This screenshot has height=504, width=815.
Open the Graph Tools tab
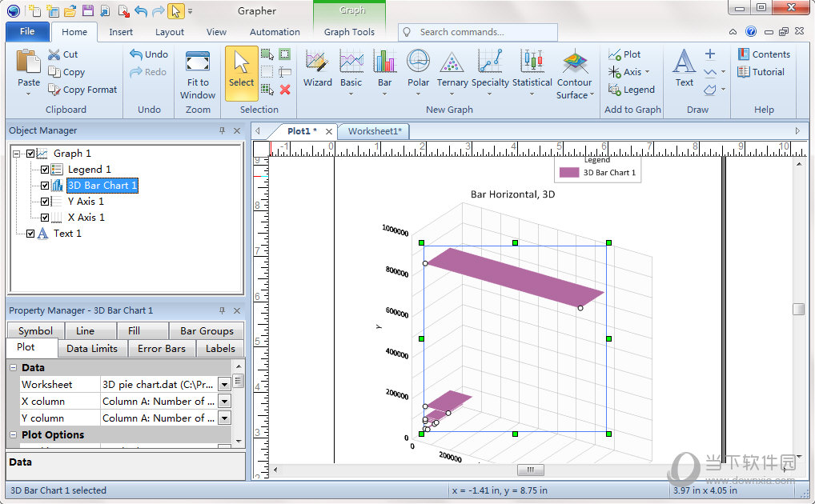[x=349, y=32]
